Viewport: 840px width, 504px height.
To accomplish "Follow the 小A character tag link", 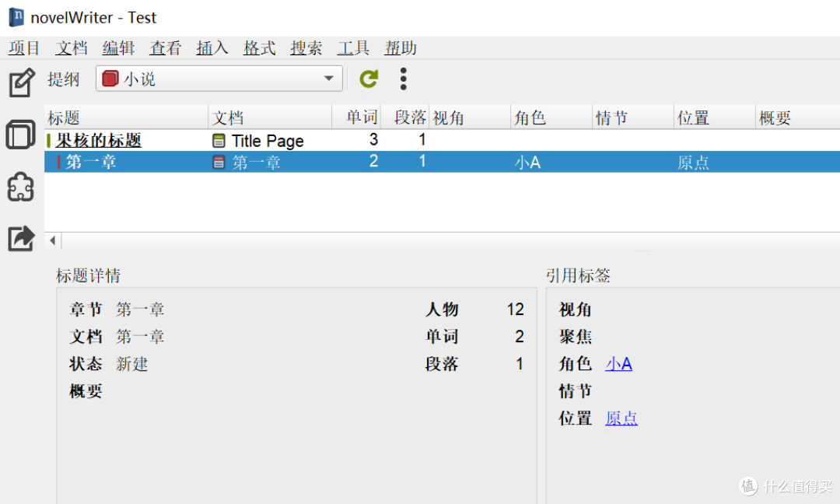I will (x=619, y=364).
